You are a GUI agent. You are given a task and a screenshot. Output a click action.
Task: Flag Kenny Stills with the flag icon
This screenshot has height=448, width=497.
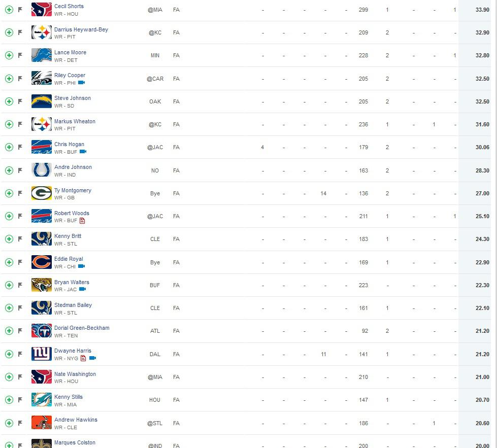[20, 399]
